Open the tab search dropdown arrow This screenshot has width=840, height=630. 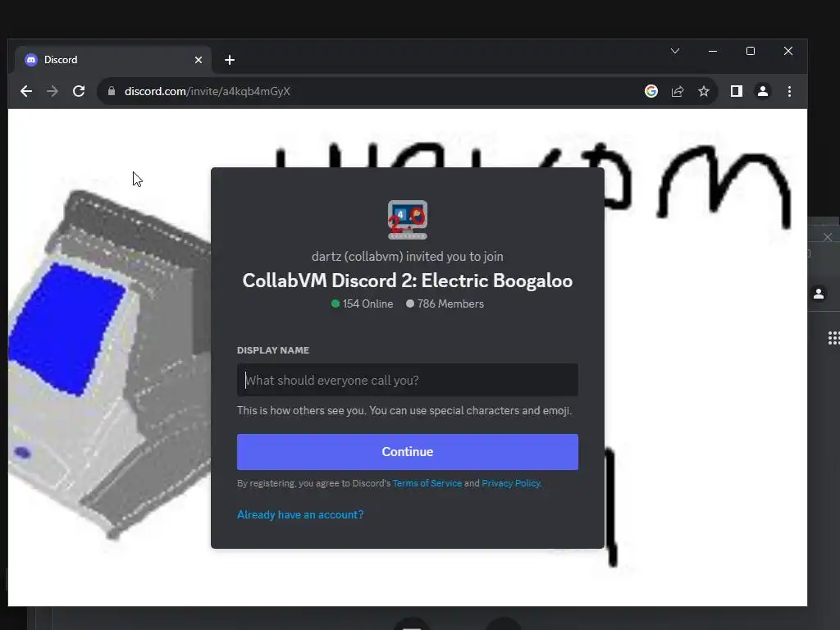pos(675,51)
